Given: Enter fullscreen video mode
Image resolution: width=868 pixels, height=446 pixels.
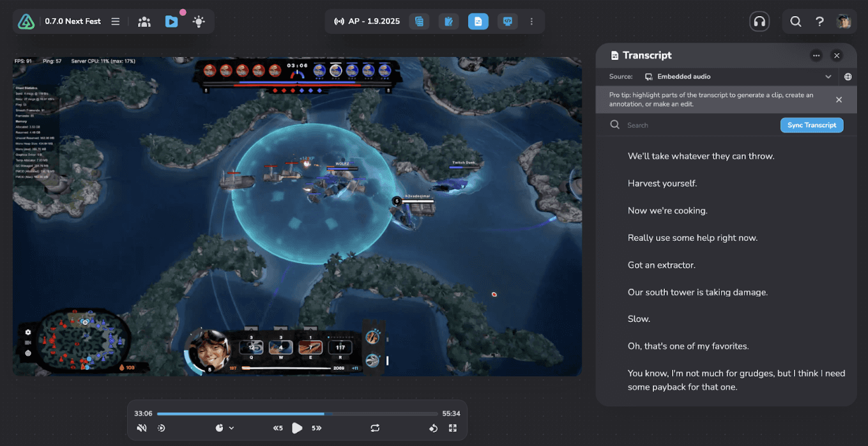Looking at the screenshot, I should [x=453, y=428].
